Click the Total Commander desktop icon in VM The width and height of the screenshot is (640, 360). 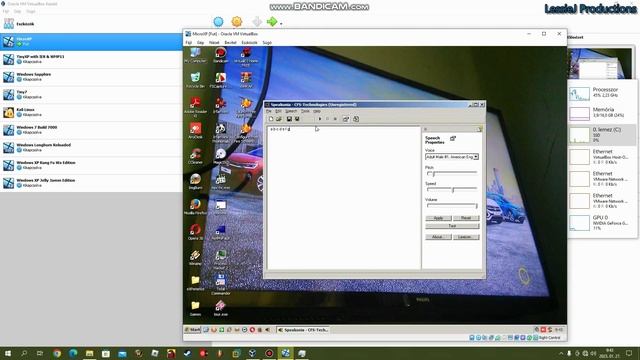[x=221, y=284]
